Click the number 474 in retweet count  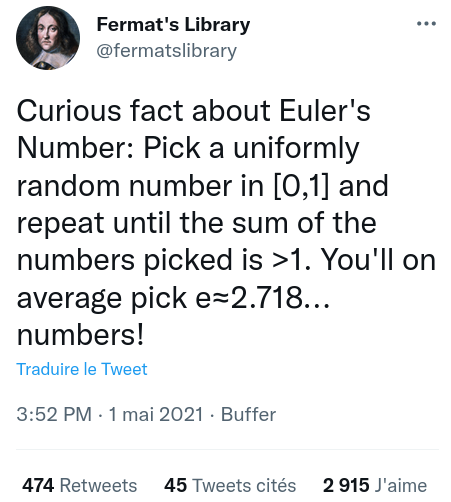[38, 485]
